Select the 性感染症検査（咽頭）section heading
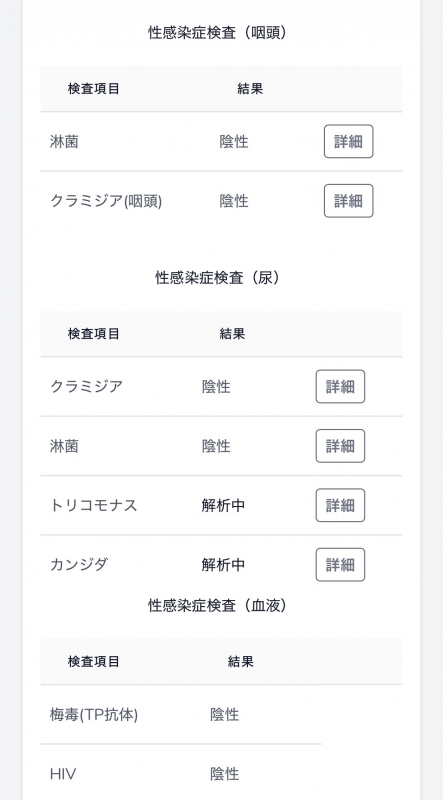The image size is (443, 800). tap(218, 33)
